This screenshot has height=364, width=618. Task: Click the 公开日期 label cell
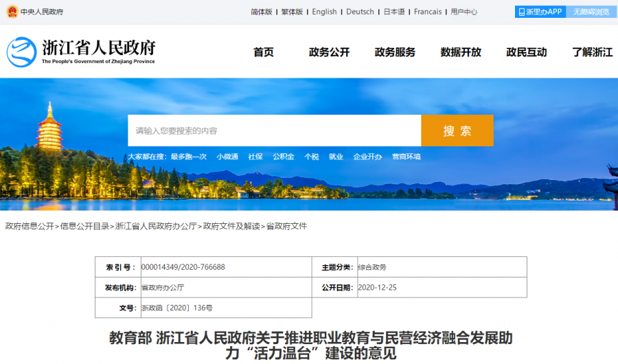[x=334, y=288]
